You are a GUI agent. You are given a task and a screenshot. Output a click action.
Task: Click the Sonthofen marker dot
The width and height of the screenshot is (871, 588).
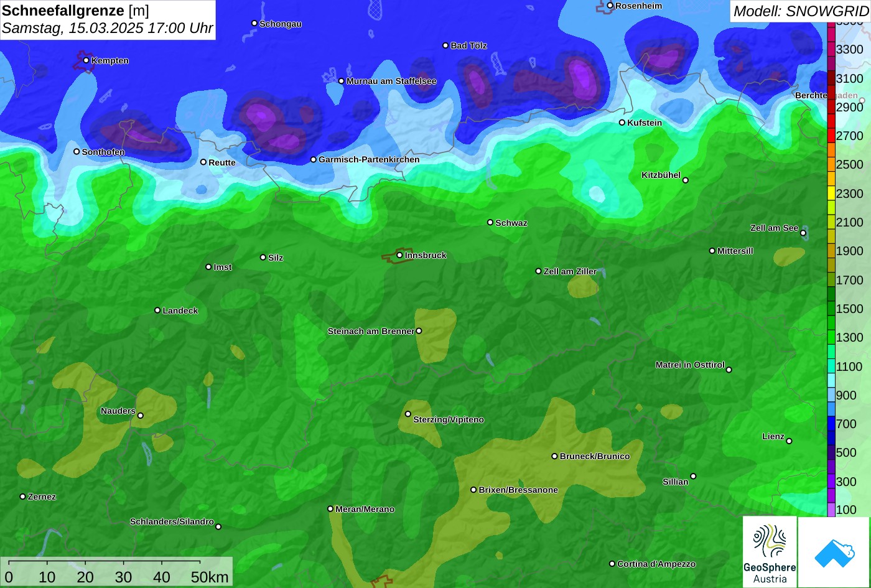tap(77, 151)
